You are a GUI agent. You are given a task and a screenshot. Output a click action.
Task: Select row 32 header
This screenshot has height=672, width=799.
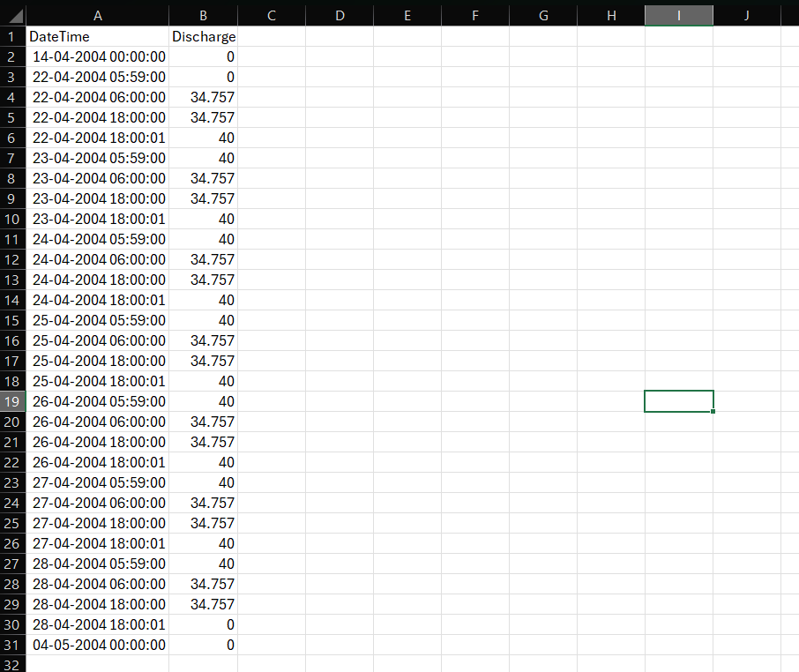[12, 664]
